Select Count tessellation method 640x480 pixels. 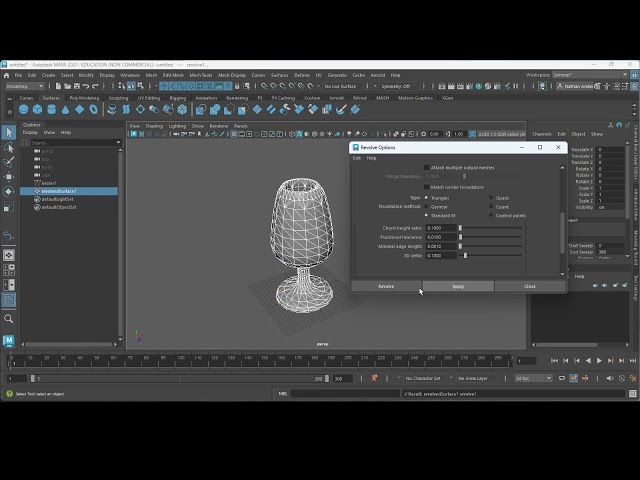coord(491,207)
